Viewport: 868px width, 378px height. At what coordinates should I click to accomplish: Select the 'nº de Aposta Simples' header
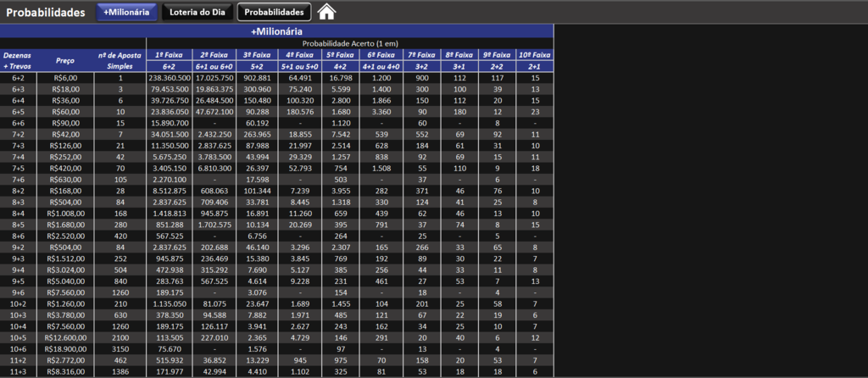coord(120,60)
